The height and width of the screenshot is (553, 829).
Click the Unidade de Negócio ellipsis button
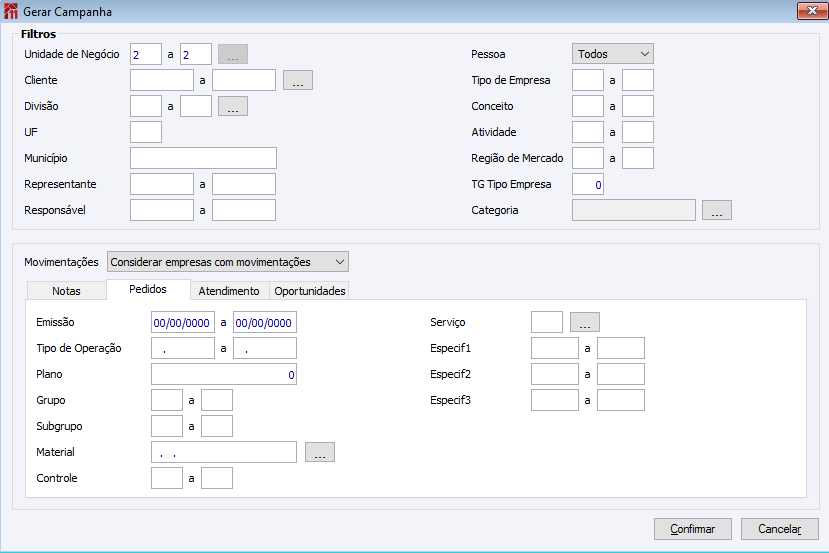(232, 55)
